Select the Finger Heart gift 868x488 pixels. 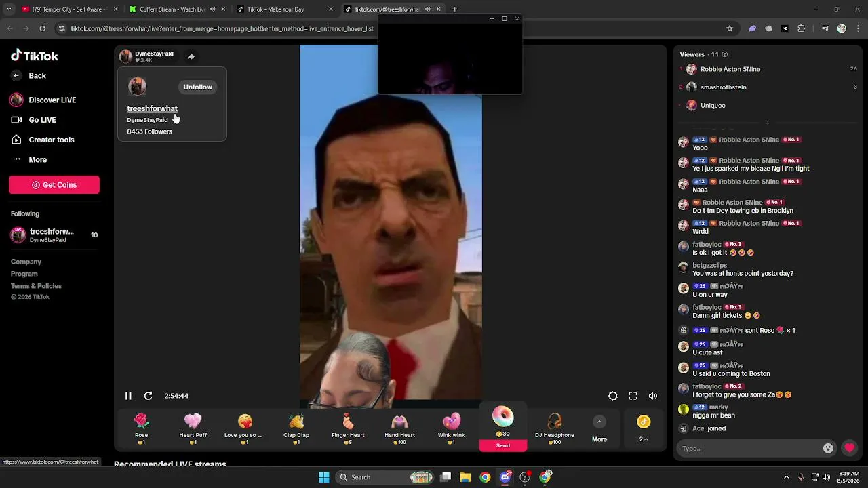click(348, 429)
